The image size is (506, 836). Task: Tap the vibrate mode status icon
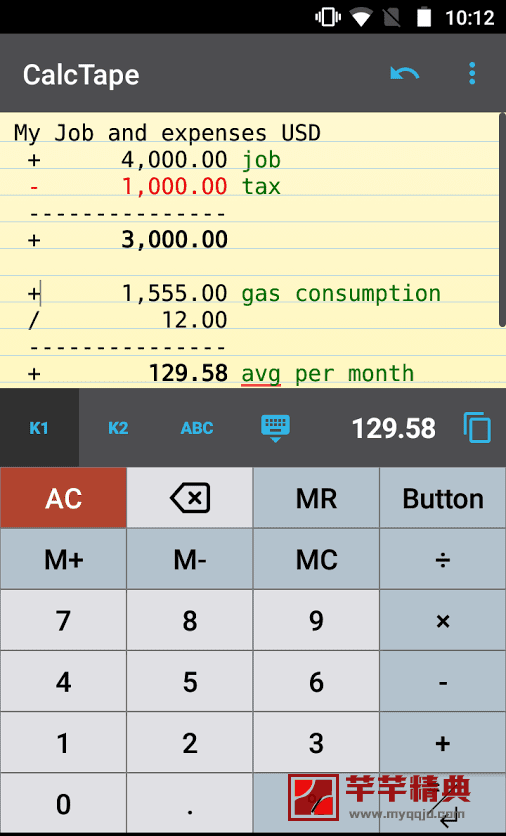coord(328,17)
